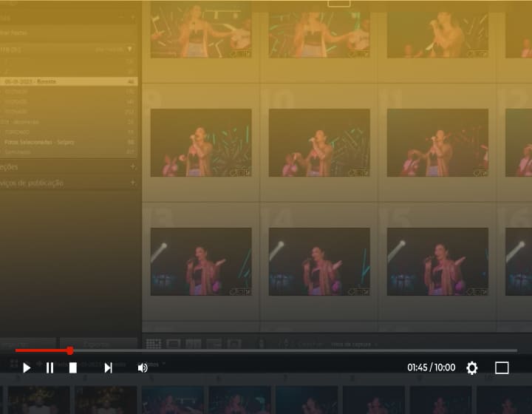Select the middle thumbnail in third grid row
The height and width of the screenshot is (414, 532).
coord(319,261)
